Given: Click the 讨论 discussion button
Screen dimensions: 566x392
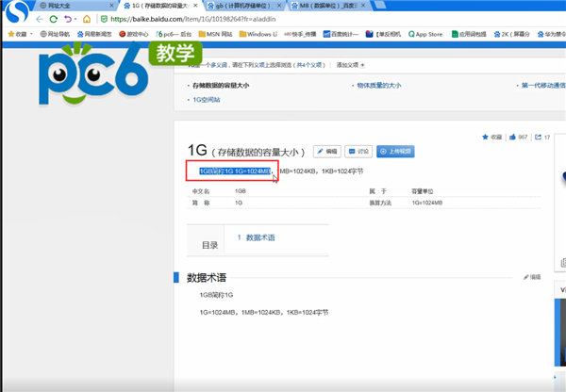Looking at the screenshot, I should tap(358, 152).
